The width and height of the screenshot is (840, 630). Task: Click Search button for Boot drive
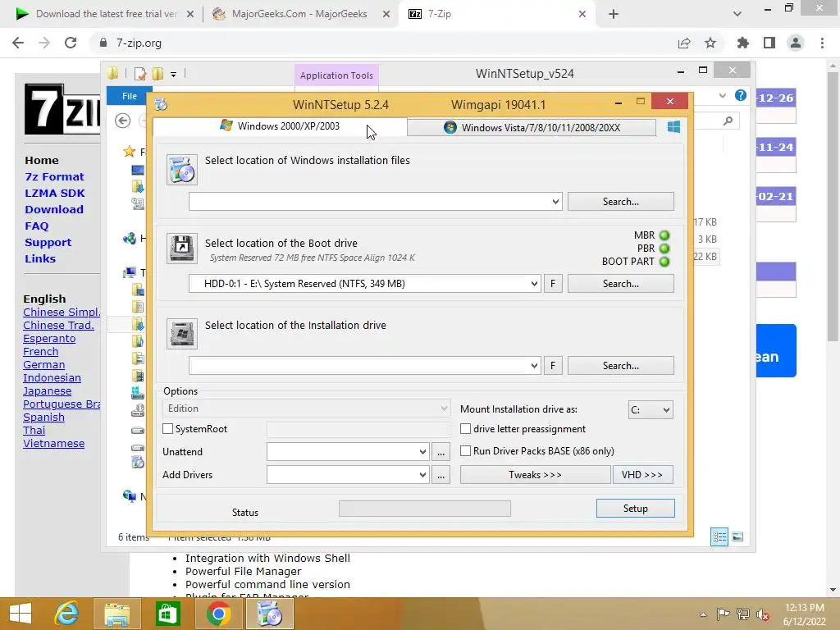(621, 283)
